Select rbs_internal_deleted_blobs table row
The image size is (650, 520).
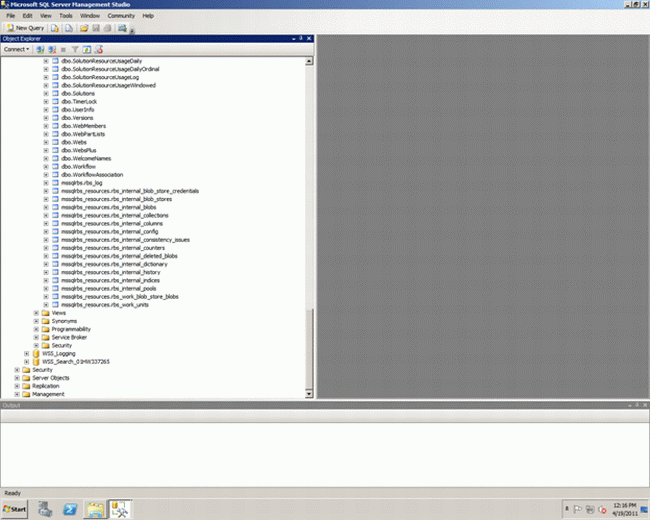[x=119, y=256]
